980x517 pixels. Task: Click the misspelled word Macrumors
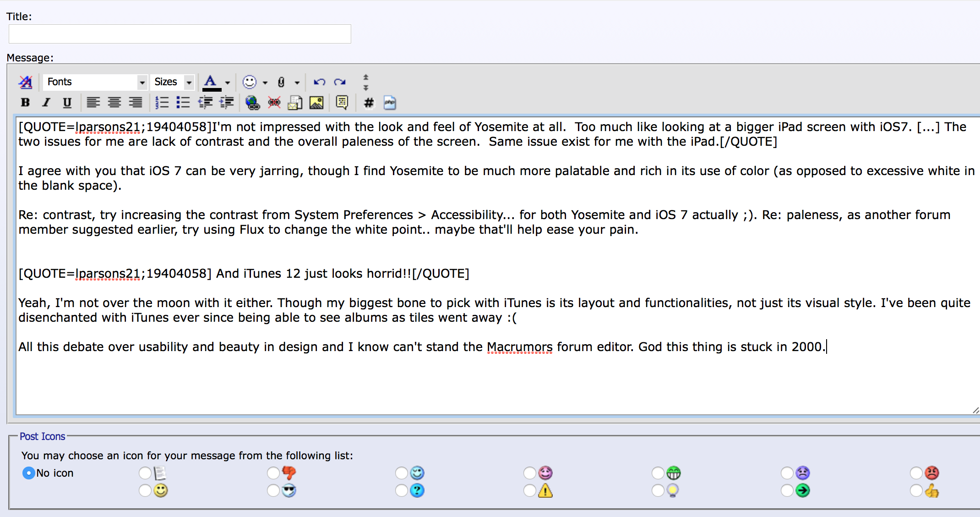[520, 347]
